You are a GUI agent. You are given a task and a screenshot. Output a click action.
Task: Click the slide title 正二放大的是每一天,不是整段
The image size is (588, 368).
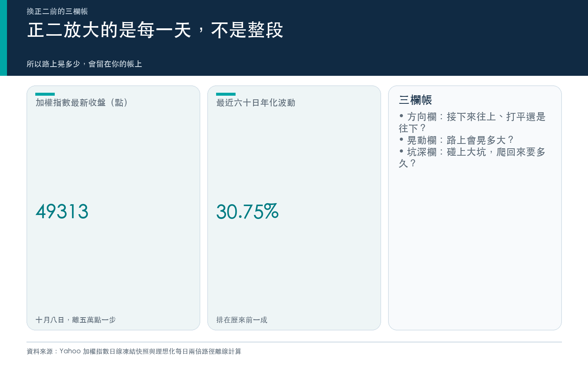point(155,30)
